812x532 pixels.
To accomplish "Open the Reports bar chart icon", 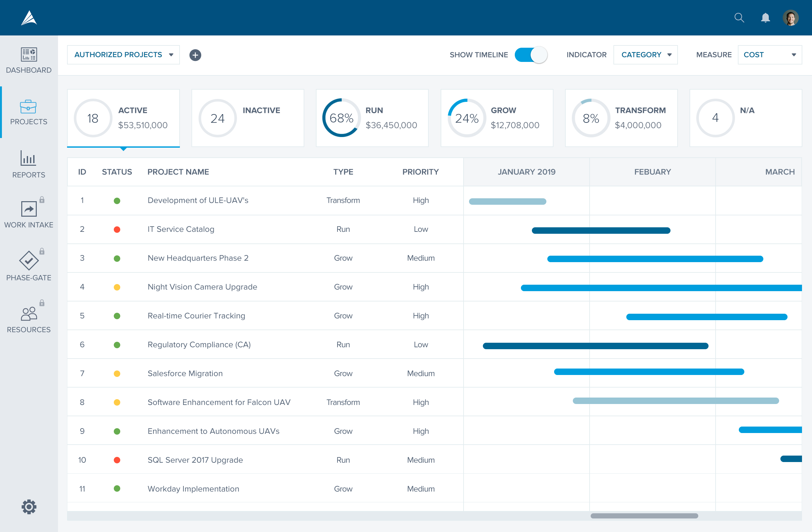I will click(x=28, y=158).
